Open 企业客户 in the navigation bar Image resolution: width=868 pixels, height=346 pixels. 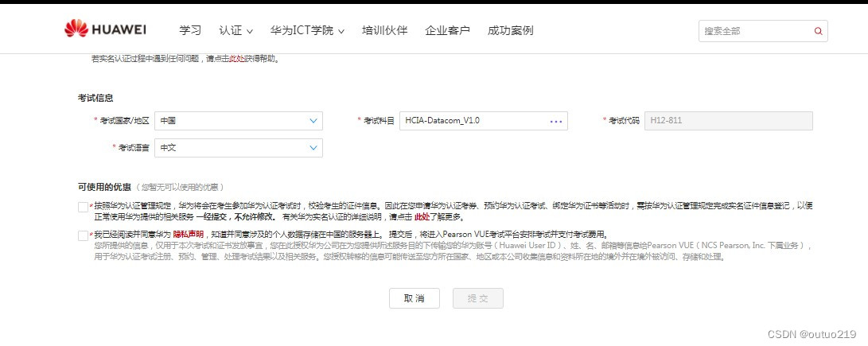pyautogui.click(x=447, y=30)
